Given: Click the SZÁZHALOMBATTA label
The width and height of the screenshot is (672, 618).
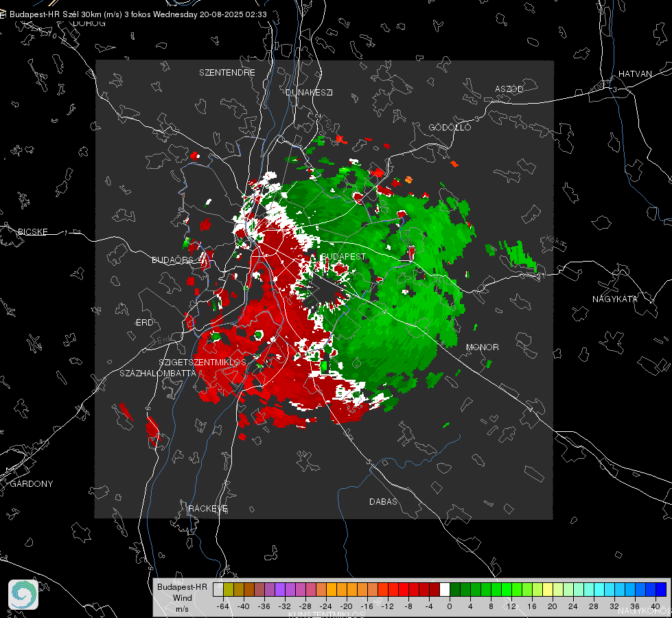Looking at the screenshot, I should pyautogui.click(x=158, y=373).
